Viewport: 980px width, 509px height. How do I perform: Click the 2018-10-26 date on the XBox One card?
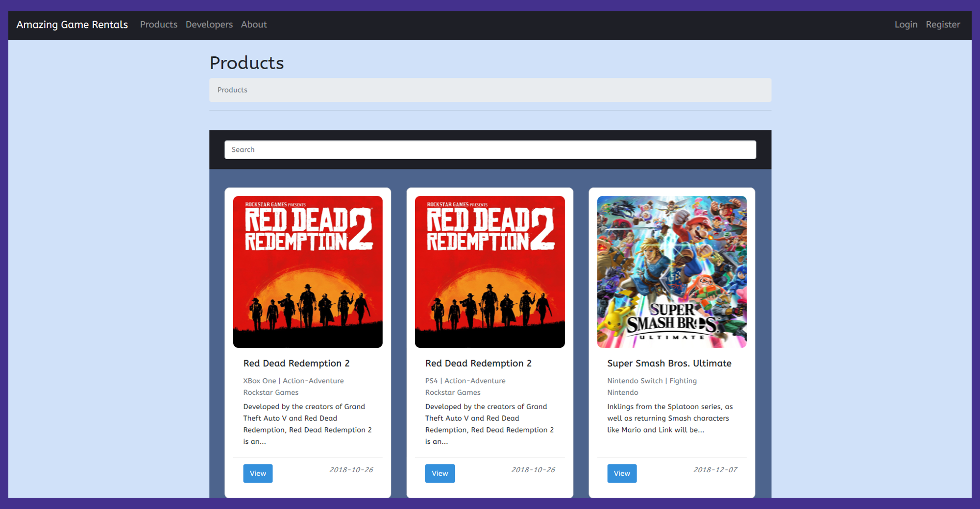(x=351, y=470)
